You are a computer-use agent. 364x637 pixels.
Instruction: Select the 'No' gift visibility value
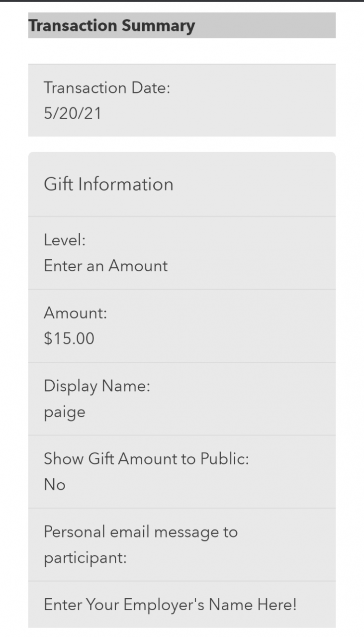coord(55,485)
